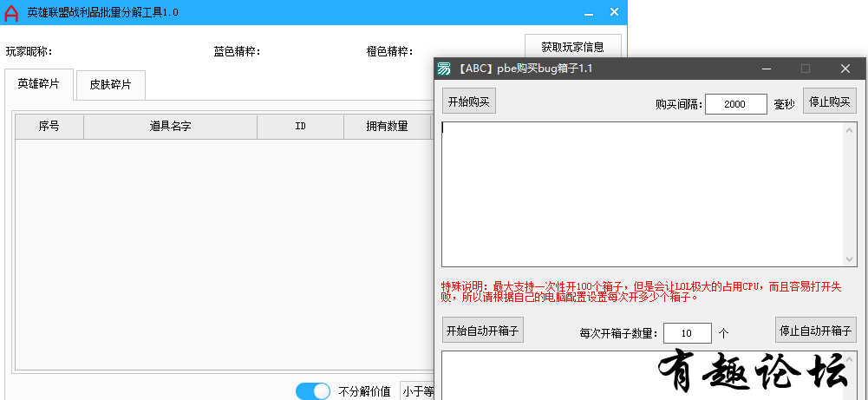Click the 毫秒 unit label
The width and height of the screenshot is (868, 400).
(785, 104)
